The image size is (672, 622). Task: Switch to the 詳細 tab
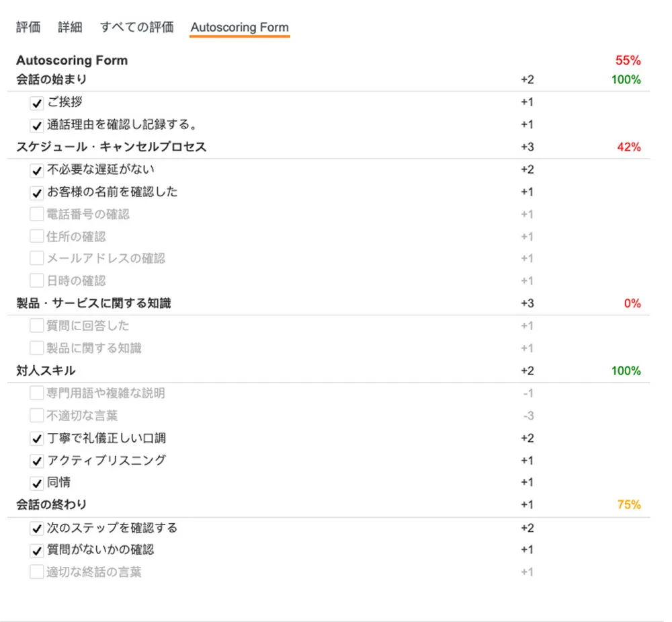(x=70, y=28)
